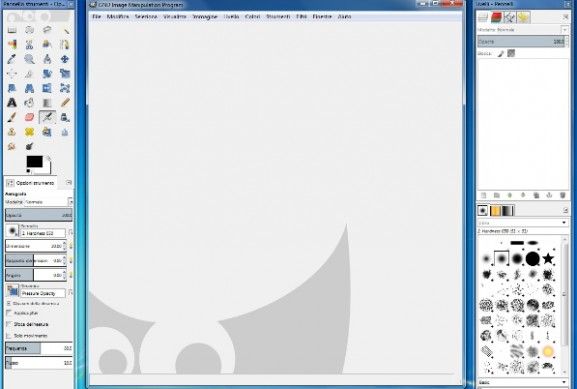Pick the star-shaped brush in the brushes grid
The width and height of the screenshot is (577, 389).
[x=548, y=258]
